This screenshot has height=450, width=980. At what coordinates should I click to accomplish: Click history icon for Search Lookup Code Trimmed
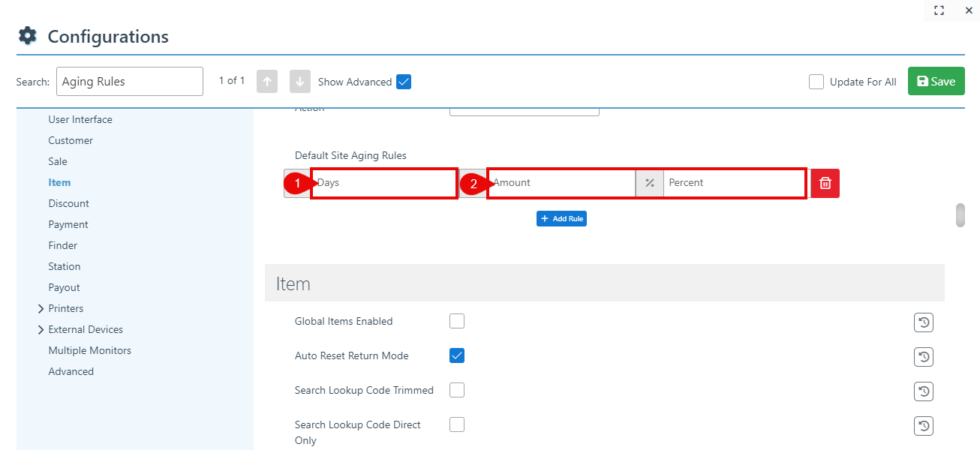[923, 391]
